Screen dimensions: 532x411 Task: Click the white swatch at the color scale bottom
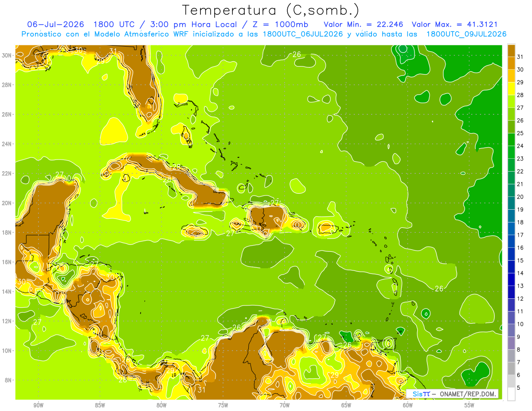coord(512,394)
